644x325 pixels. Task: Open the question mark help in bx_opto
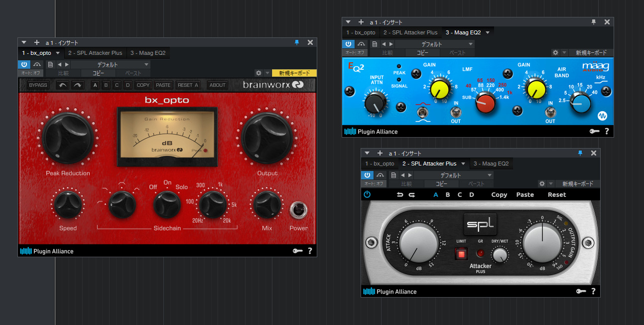tap(310, 251)
